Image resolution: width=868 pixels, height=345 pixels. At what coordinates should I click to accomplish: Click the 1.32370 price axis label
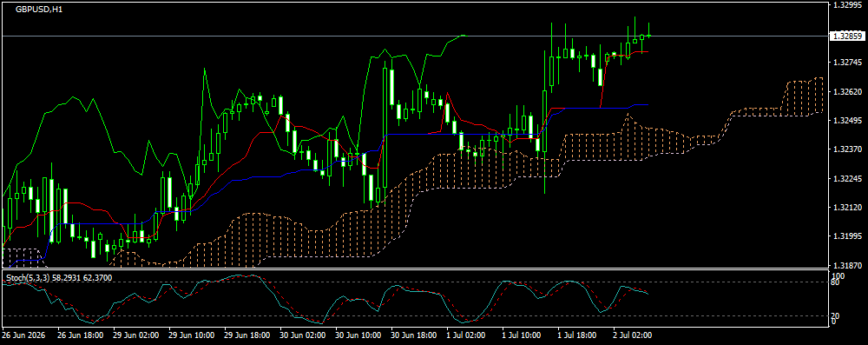[x=847, y=149]
